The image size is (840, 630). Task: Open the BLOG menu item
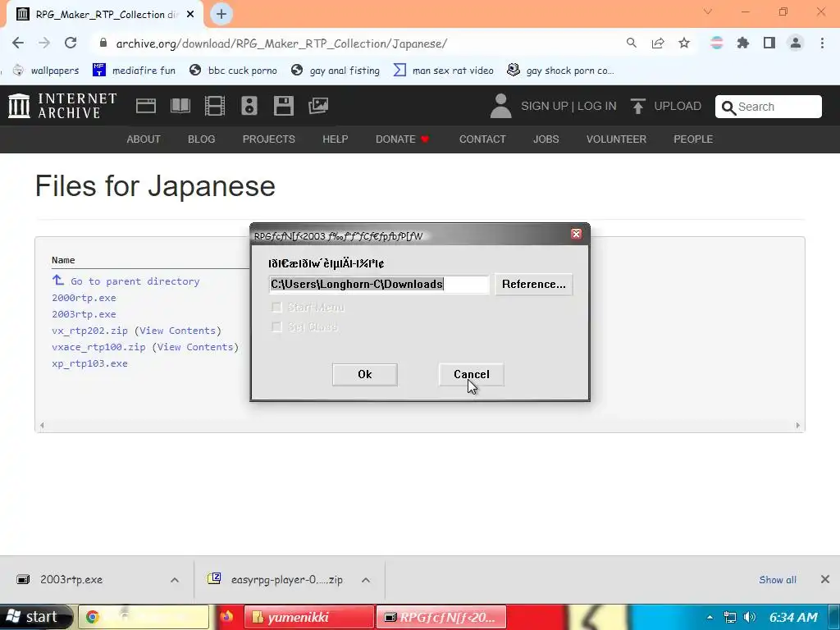tap(202, 139)
